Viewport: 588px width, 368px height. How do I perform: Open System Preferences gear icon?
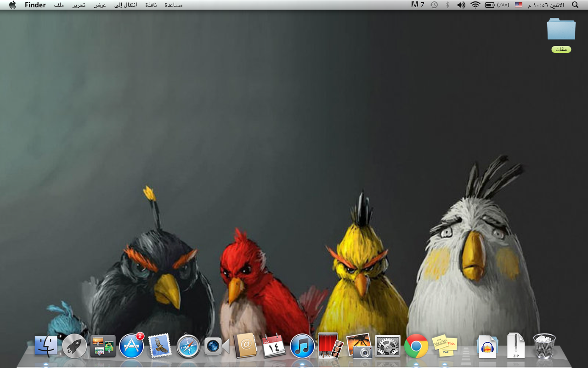[388, 346]
